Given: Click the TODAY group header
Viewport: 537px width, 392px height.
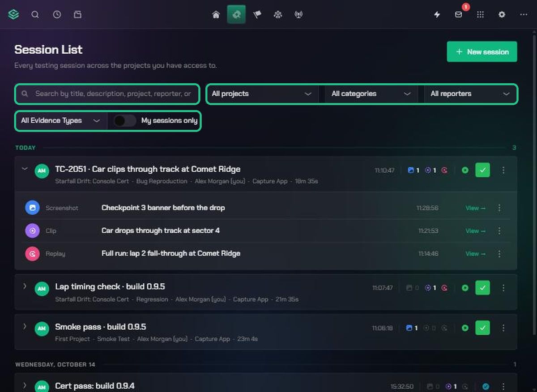Looking at the screenshot, I should pos(26,148).
